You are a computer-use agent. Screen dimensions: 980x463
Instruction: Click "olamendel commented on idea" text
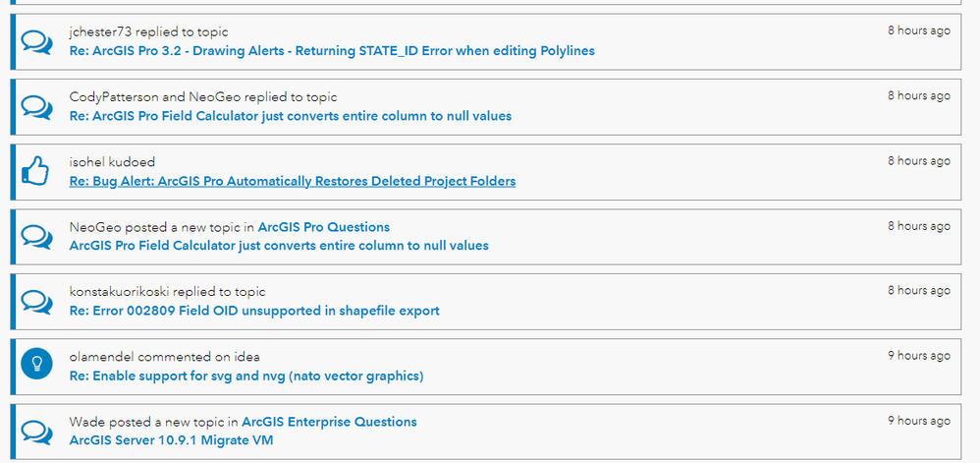(x=164, y=357)
